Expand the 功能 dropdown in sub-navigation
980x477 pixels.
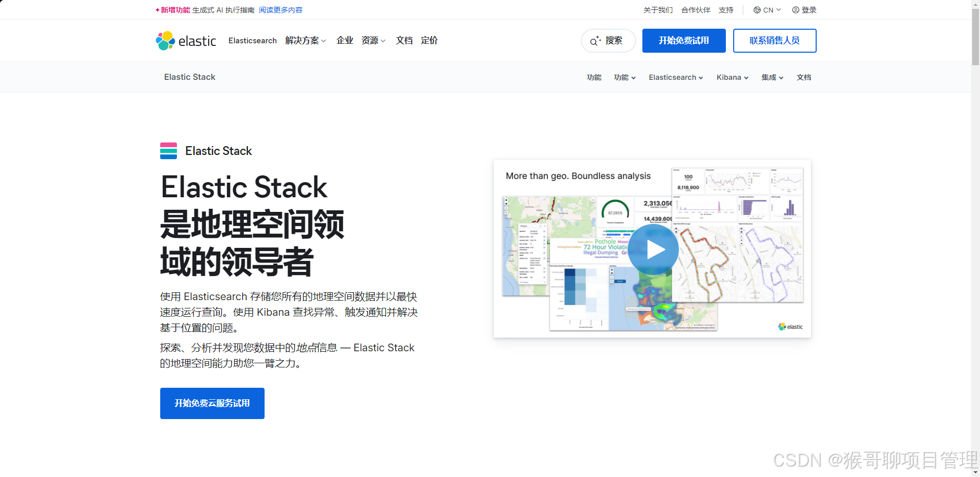(625, 77)
